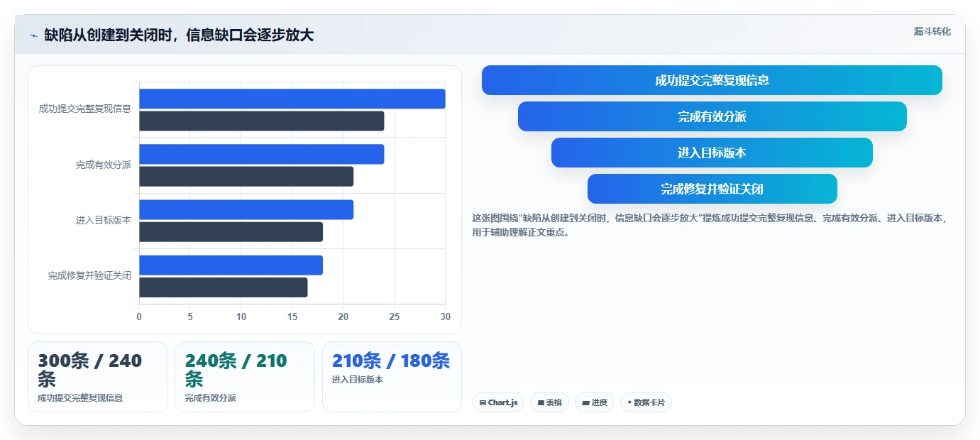Viewport: 980px width, 440px height.
Task: Click the Chart.js tag chip
Action: click(x=498, y=402)
